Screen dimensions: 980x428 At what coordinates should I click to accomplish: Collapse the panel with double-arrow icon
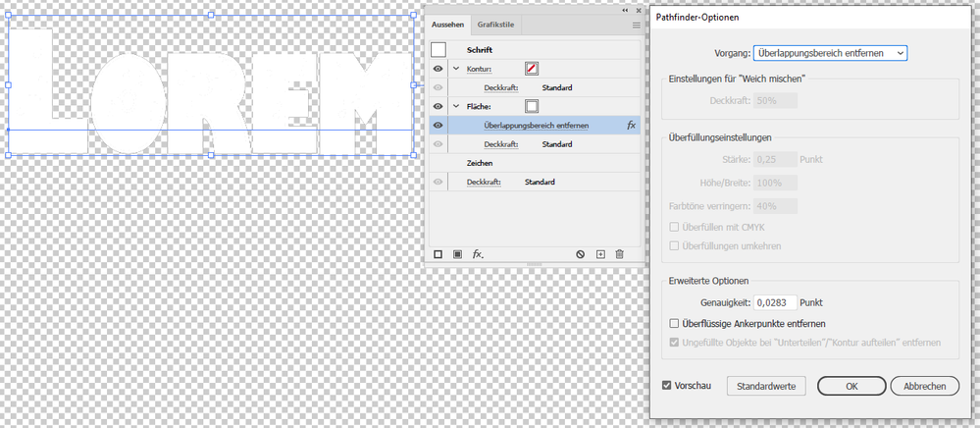point(625,11)
